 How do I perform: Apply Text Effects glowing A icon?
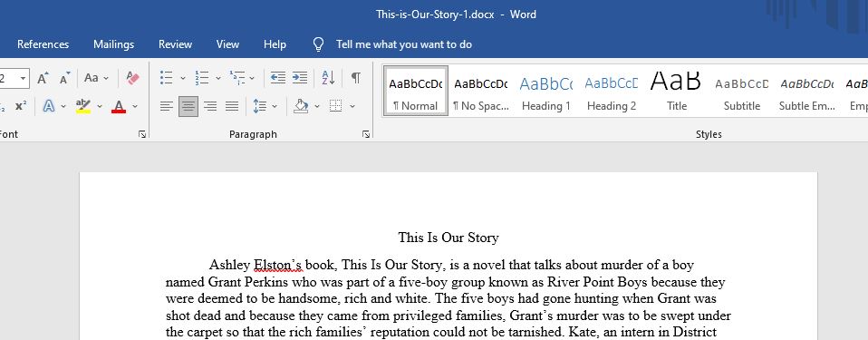pos(49,106)
